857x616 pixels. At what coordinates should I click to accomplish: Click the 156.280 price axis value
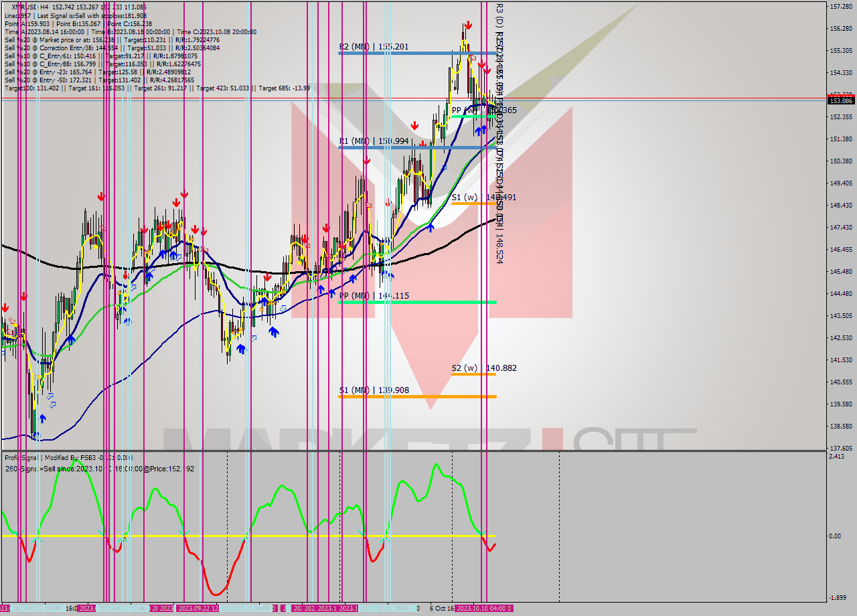(840, 29)
